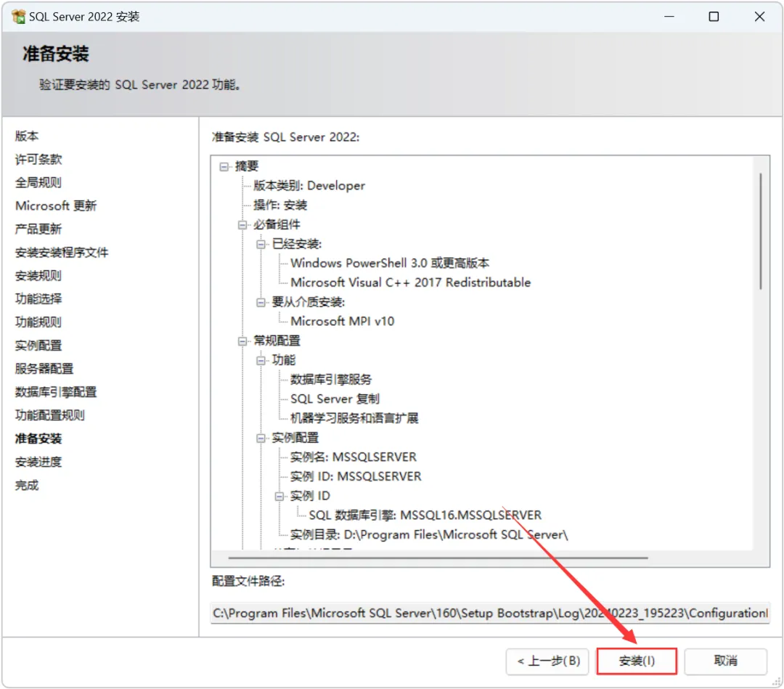Click the 安装(I) button
Screen dimensions: 784x689
tap(637, 661)
